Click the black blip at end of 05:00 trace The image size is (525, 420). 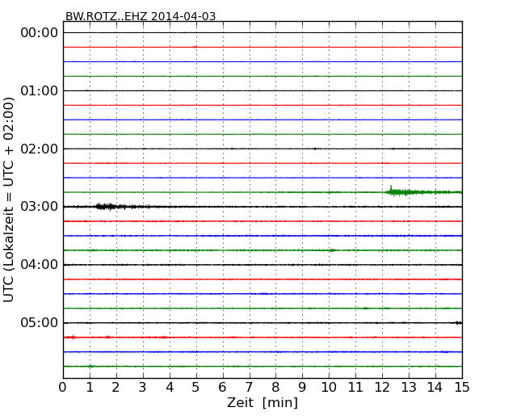(x=459, y=322)
